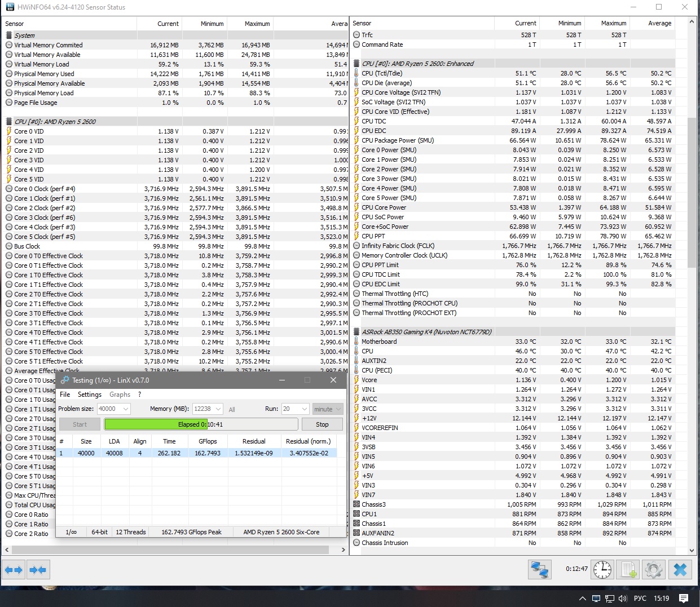Click the network tray icon
This screenshot has height=607, width=700.
pos(610,599)
